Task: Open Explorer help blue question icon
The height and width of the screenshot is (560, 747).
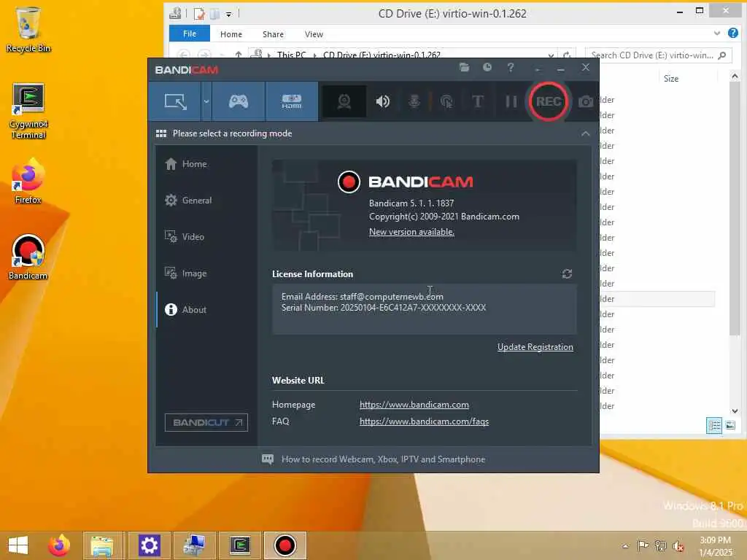Action: (x=733, y=33)
